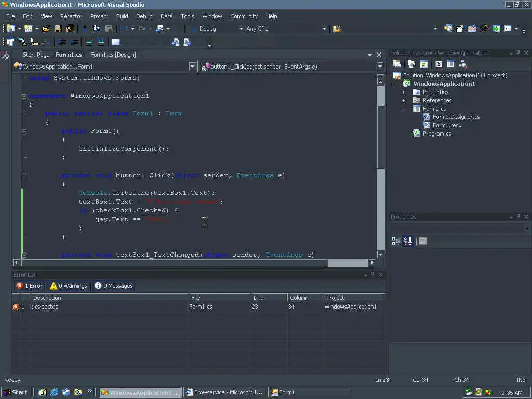
Task: Open the Solution Explorer toolbar icon
Action: (448, 29)
